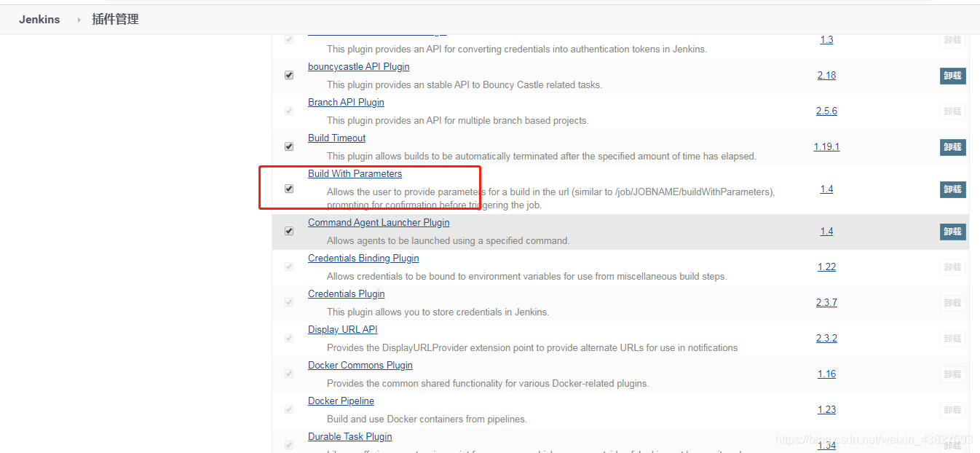This screenshot has width=980, height=453.
Task: Uninstall the Command Agent Launcher Plugin
Action: click(952, 232)
